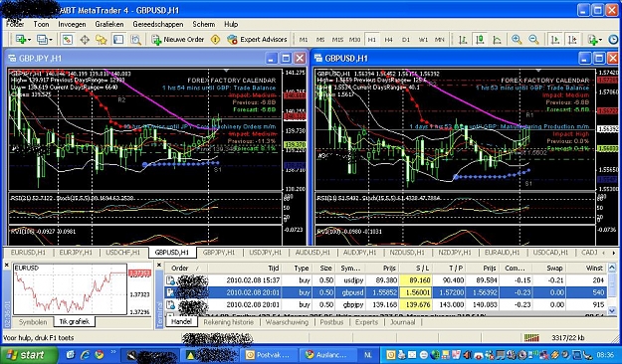Viewport: 622px width, 364px height.
Task: Close the Market Watch panel x button
Action: tap(6, 265)
